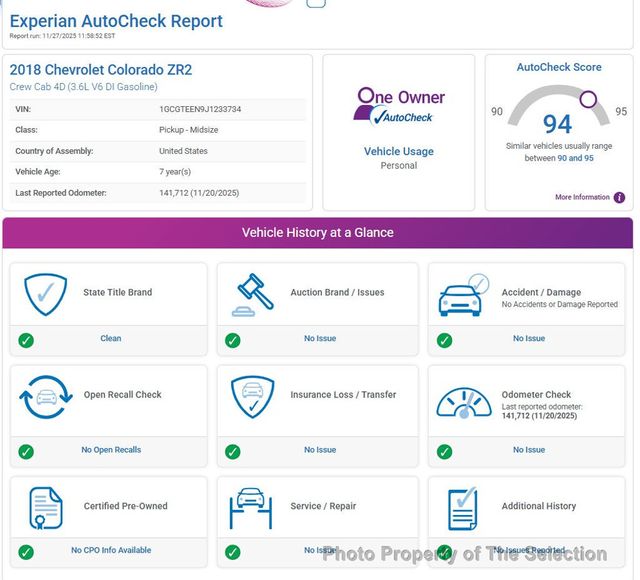Screen dimensions: 640x580
Task: Click green checkmark beside No CPO Info Available
Action: coord(26,552)
